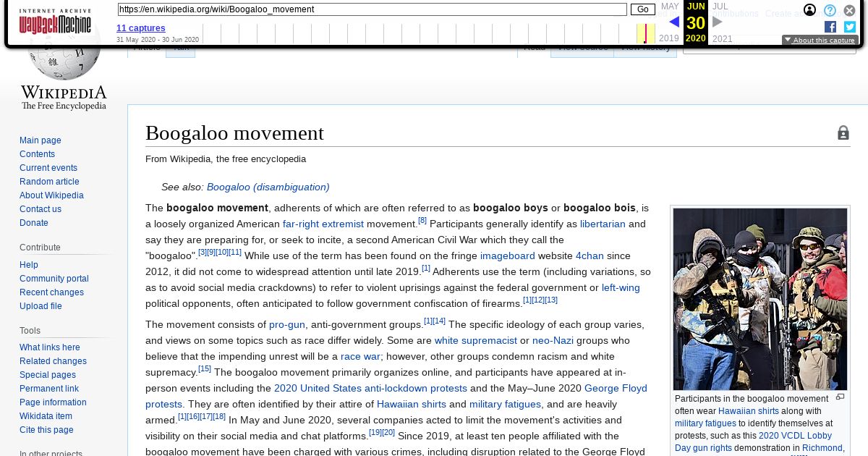This screenshot has height=456, width=868.
Task: Open the 11 captures link
Action: [x=141, y=28]
